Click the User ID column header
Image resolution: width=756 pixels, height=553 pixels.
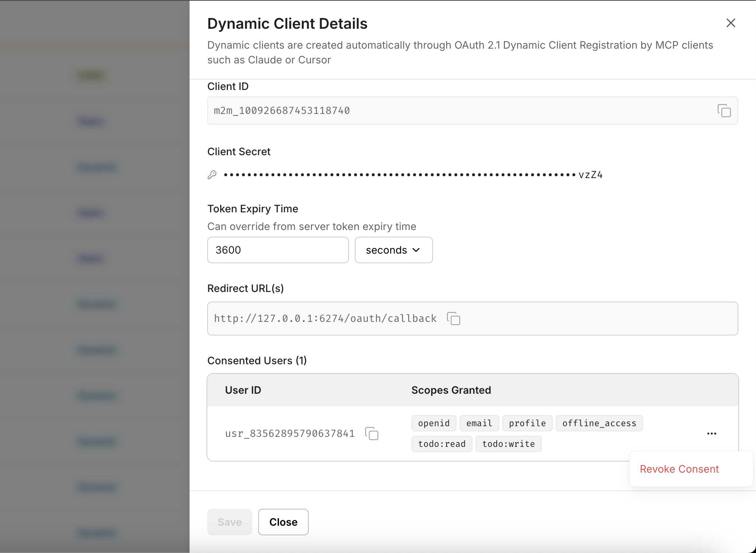pyautogui.click(x=243, y=390)
